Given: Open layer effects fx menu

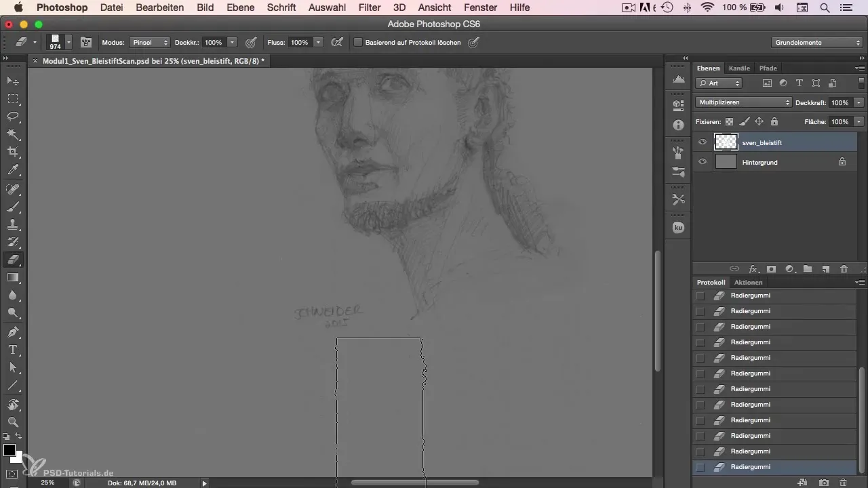Looking at the screenshot, I should coord(753,269).
